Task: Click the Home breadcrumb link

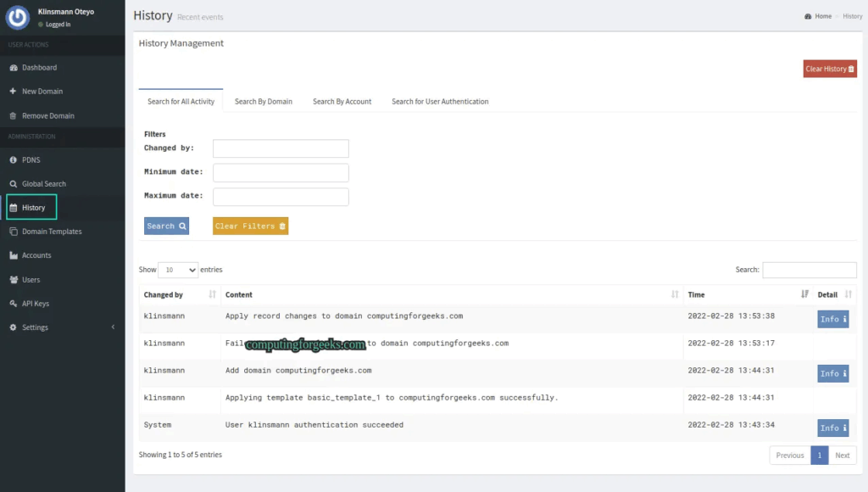Action: (x=823, y=16)
